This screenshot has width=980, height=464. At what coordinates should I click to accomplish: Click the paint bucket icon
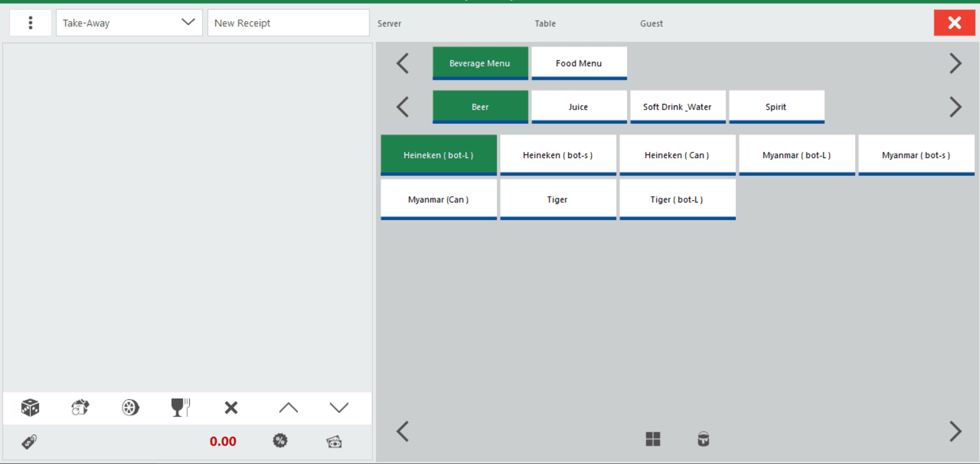703,439
